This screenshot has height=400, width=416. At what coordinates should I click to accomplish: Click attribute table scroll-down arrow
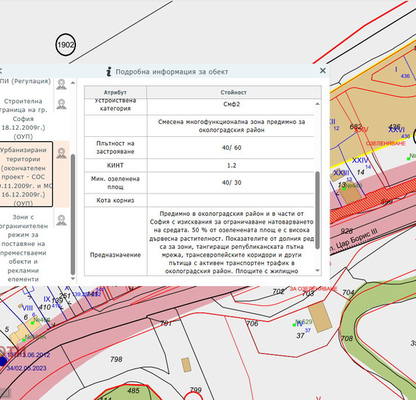(317, 271)
